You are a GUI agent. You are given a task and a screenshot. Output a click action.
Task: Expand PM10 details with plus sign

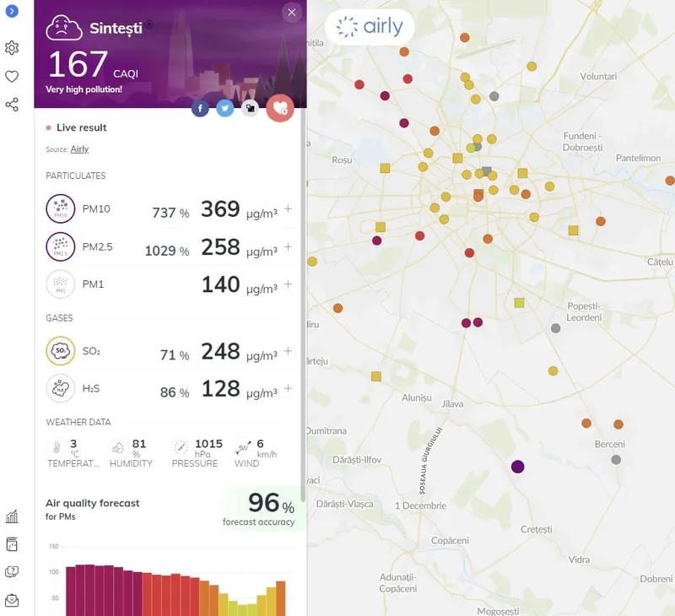tap(288, 209)
